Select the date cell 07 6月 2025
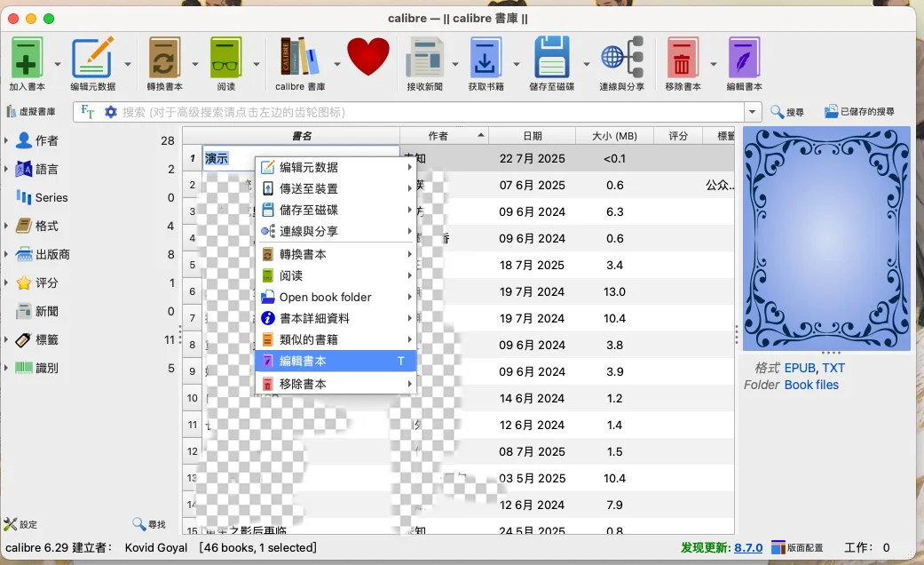Screen dimensions: 924x565 click(x=533, y=185)
